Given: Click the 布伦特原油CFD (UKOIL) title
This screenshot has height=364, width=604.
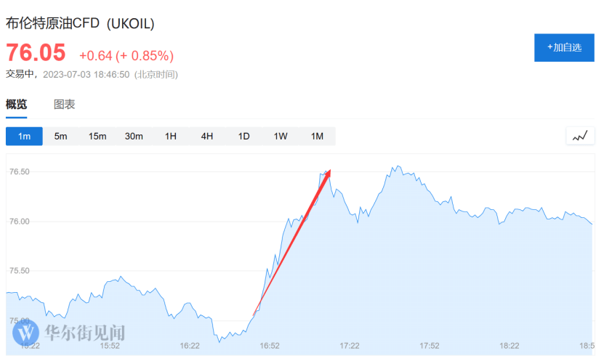Looking at the screenshot, I should coord(80,23).
